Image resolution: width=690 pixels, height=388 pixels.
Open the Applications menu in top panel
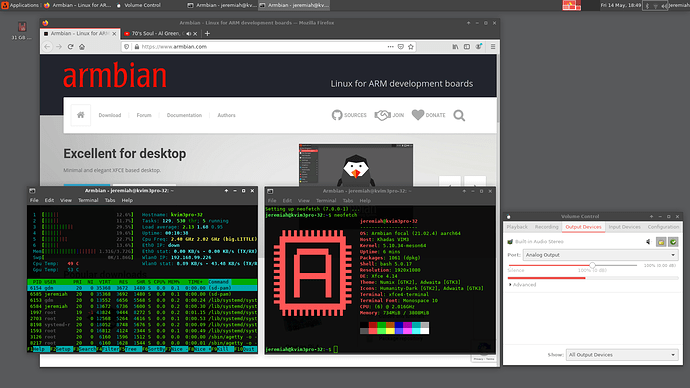point(20,5)
